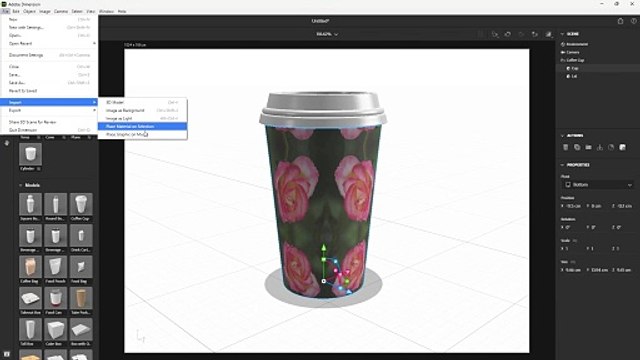
Task: Click the Coffee Bag model thumbnail
Action: click(x=30, y=267)
